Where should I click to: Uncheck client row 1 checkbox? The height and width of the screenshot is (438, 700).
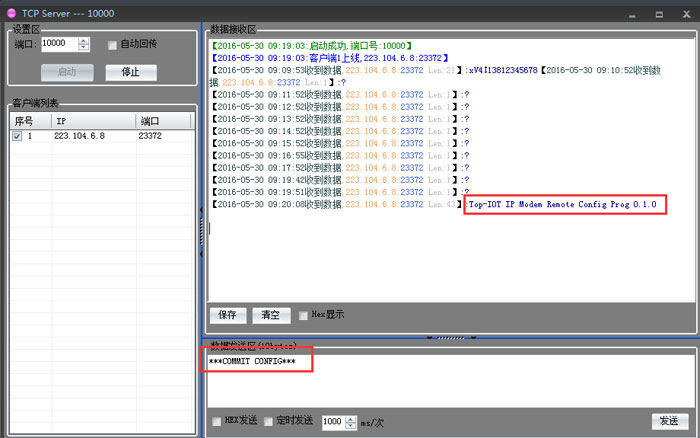click(x=17, y=136)
